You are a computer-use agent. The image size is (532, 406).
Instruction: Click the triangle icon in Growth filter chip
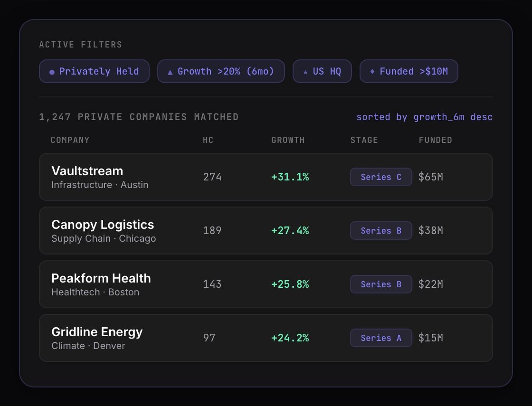[x=170, y=72]
